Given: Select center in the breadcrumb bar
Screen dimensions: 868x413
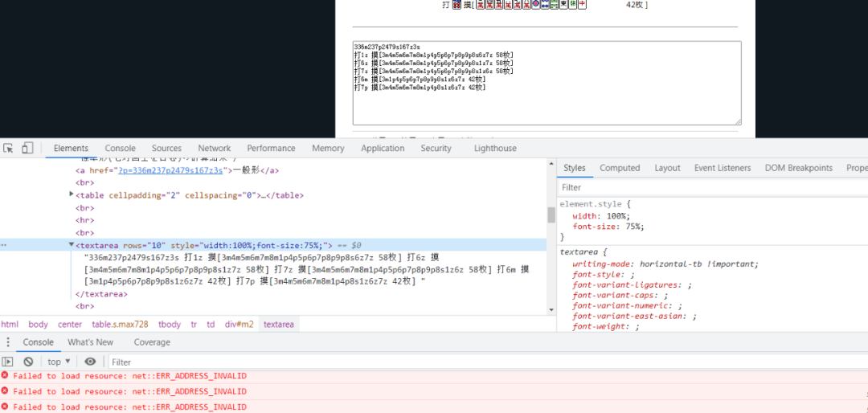Looking at the screenshot, I should [x=70, y=325].
